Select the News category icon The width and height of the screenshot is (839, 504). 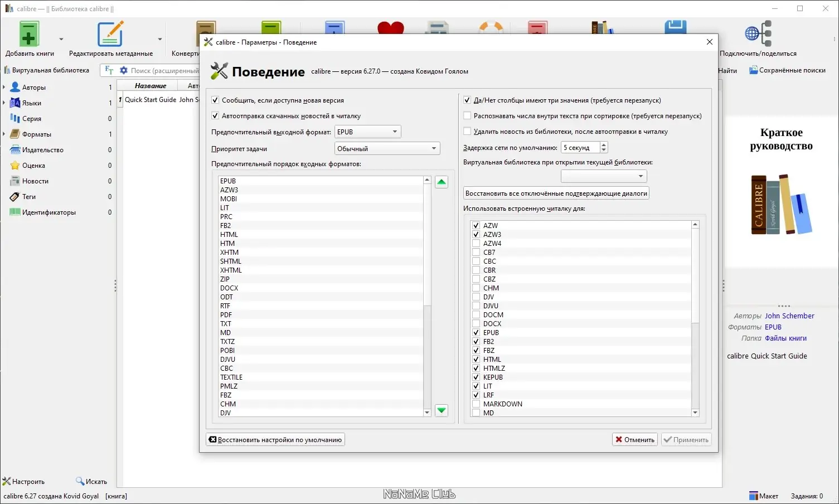(x=15, y=181)
